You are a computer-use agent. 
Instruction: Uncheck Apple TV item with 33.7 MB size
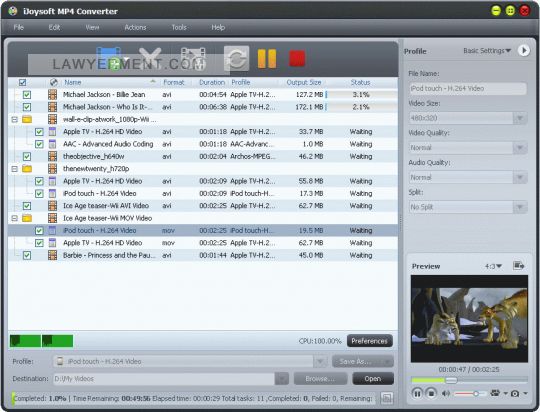click(x=39, y=132)
